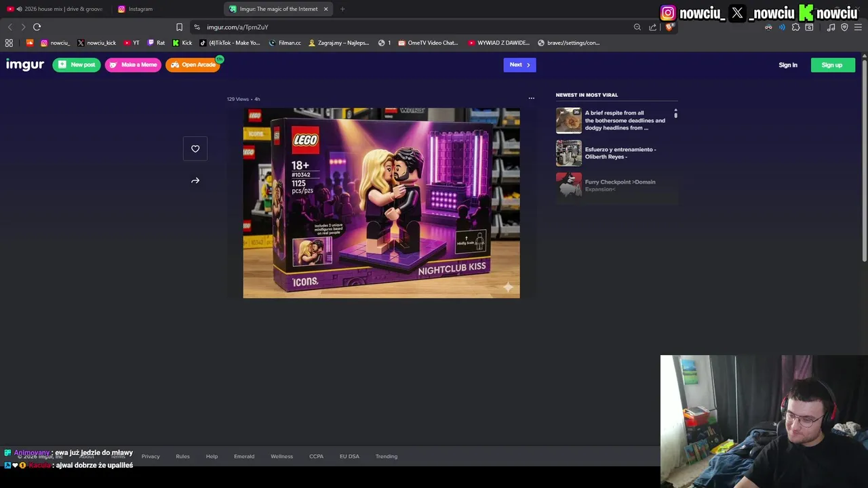Open the browser hamburger menu
This screenshot has height=488, width=868.
point(858,27)
